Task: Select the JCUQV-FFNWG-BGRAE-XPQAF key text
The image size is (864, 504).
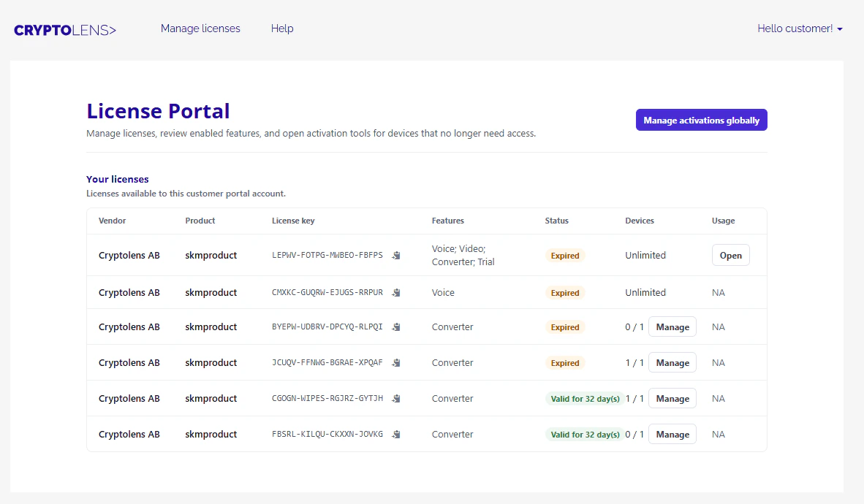Action: (x=327, y=362)
